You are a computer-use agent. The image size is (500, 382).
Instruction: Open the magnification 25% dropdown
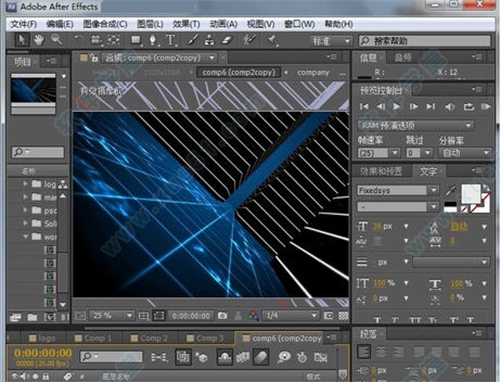[x=112, y=315]
